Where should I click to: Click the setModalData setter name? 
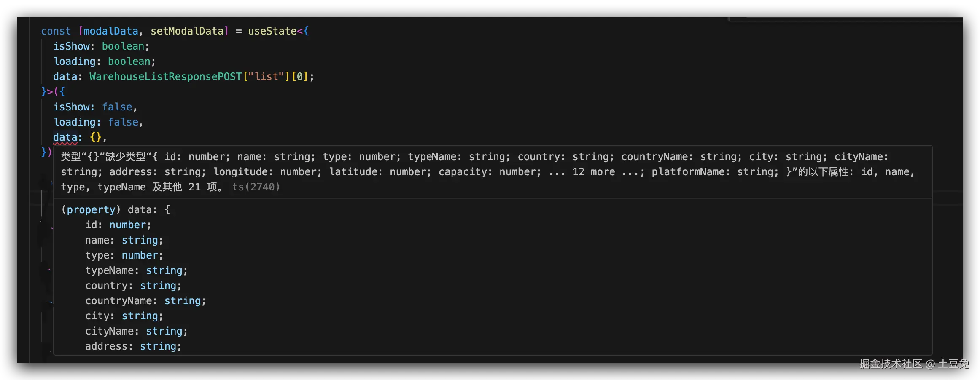tap(187, 31)
